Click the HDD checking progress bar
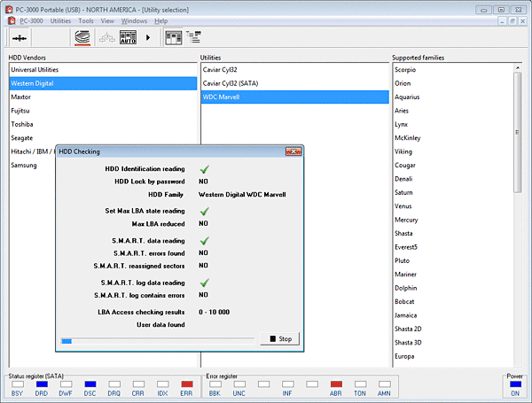This screenshot has width=532, height=403. pyautogui.click(x=156, y=339)
